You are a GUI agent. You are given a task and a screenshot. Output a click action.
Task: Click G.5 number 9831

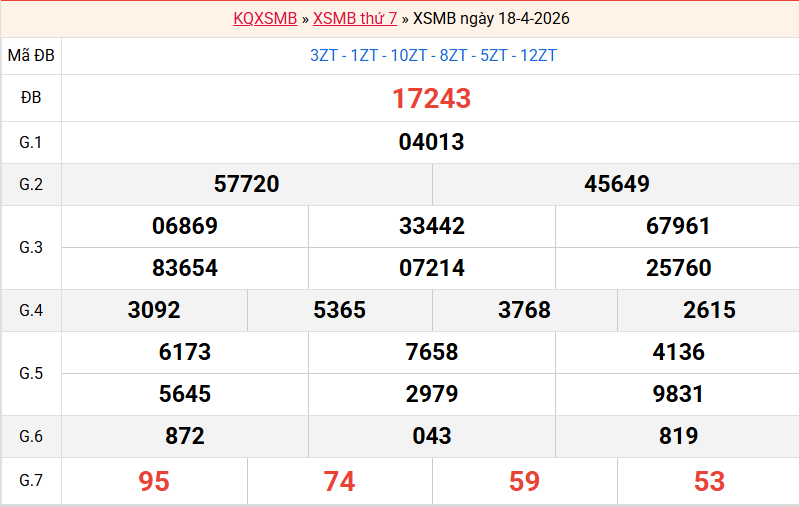coord(678,394)
